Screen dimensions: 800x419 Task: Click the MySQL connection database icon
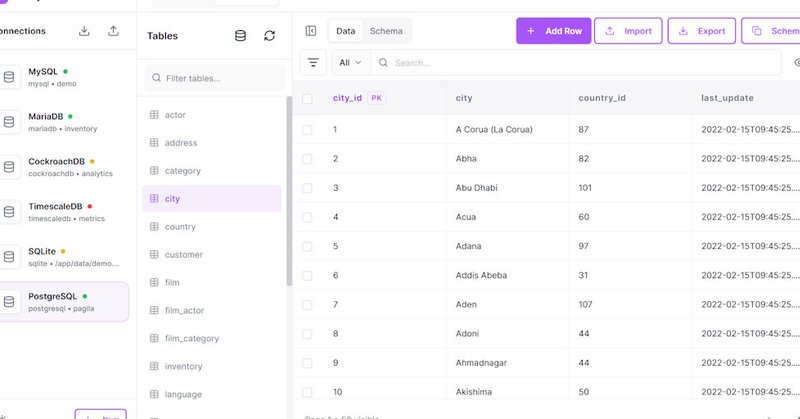click(x=9, y=77)
